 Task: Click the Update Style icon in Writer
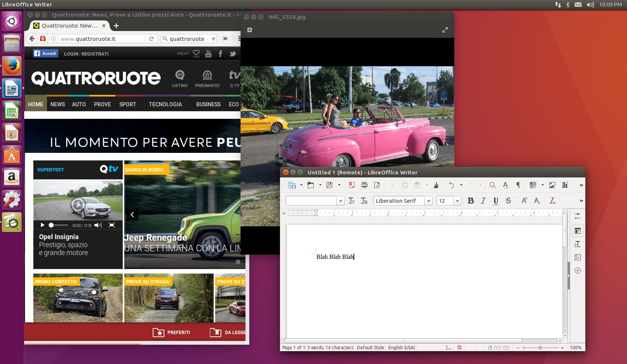tap(352, 201)
